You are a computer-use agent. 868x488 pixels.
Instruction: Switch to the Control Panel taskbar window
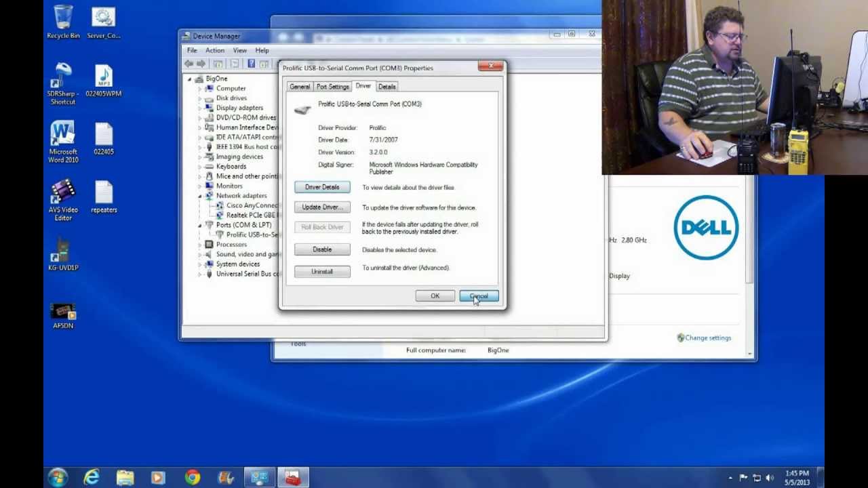[259, 478]
